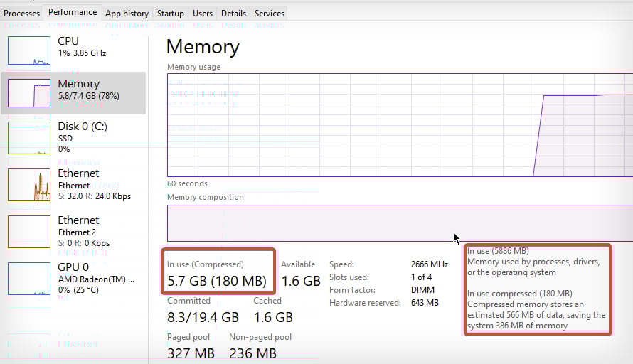
Task: Click the Memory usage graph
Action: [x=400, y=125]
